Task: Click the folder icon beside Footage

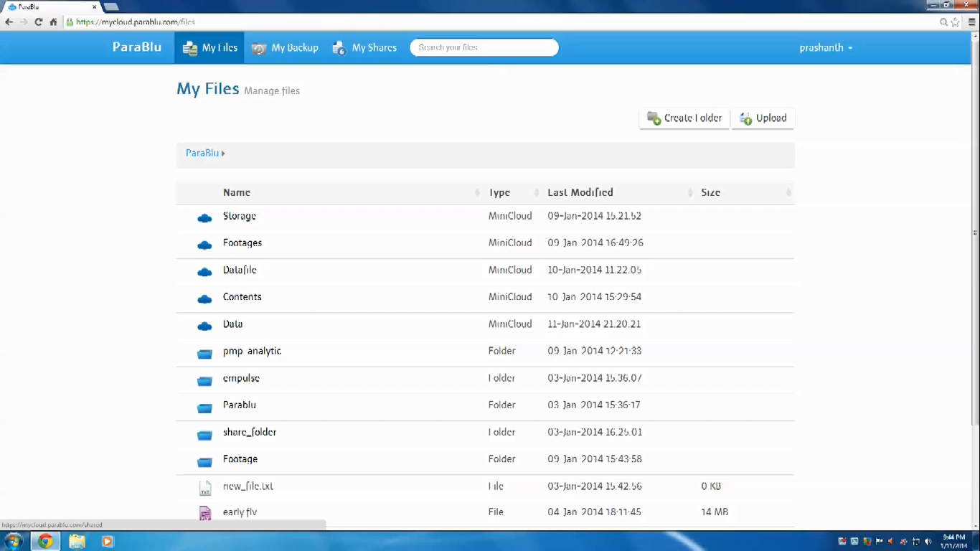Action: [x=204, y=461]
